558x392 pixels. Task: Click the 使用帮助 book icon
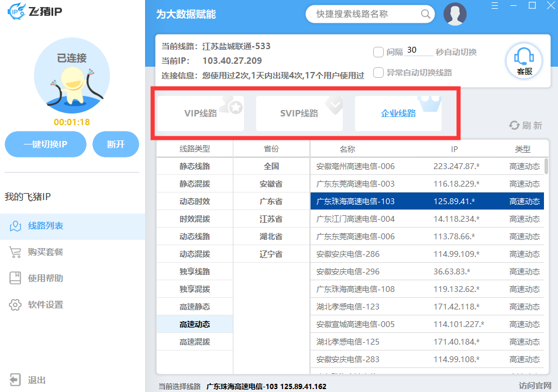coord(16,278)
